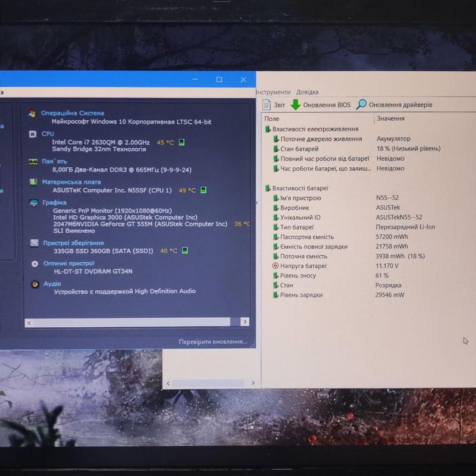Click the red Напруга батареї voltage icon
476x476 pixels.
tap(275, 266)
